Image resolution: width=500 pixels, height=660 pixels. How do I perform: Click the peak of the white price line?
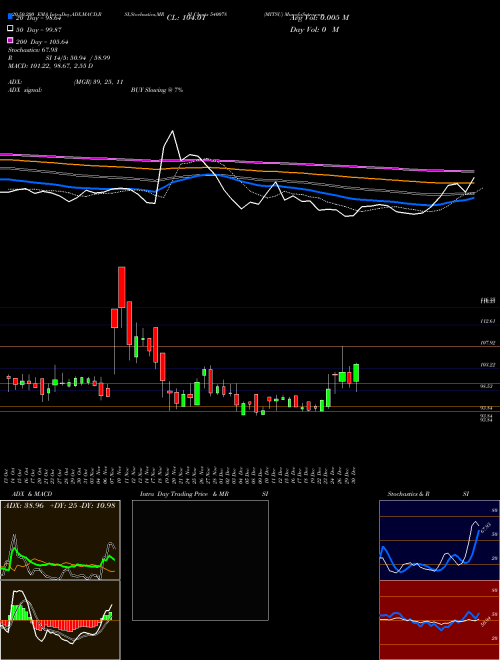click(172, 131)
